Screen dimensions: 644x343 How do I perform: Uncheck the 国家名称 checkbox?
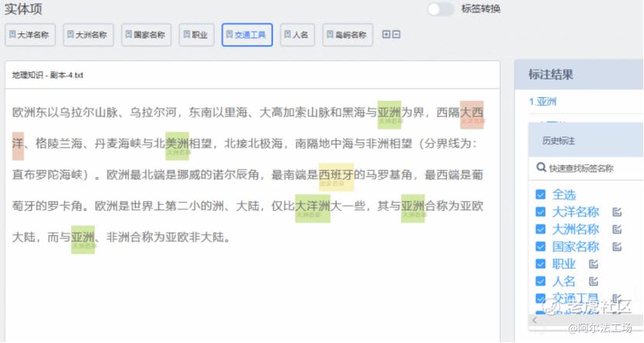pos(541,247)
